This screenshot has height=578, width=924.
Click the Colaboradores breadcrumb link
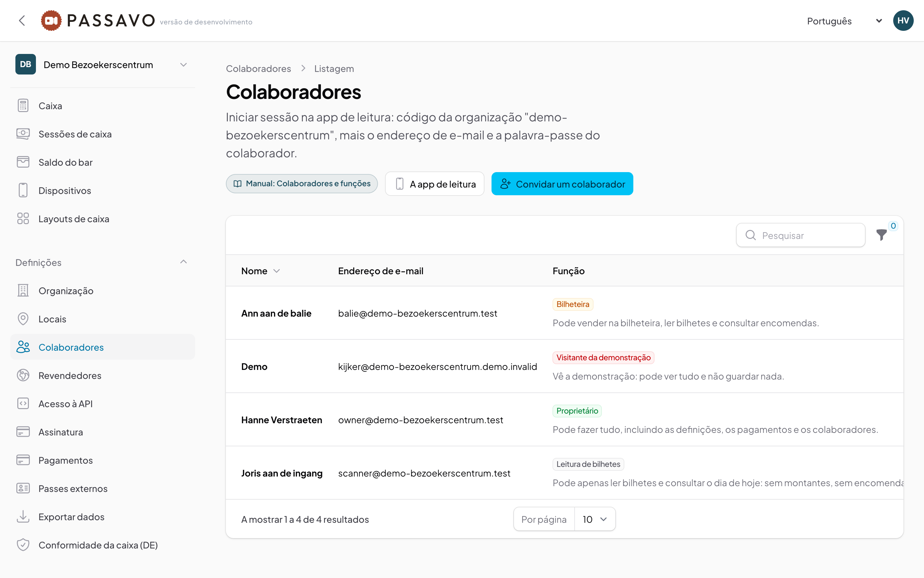(x=258, y=69)
